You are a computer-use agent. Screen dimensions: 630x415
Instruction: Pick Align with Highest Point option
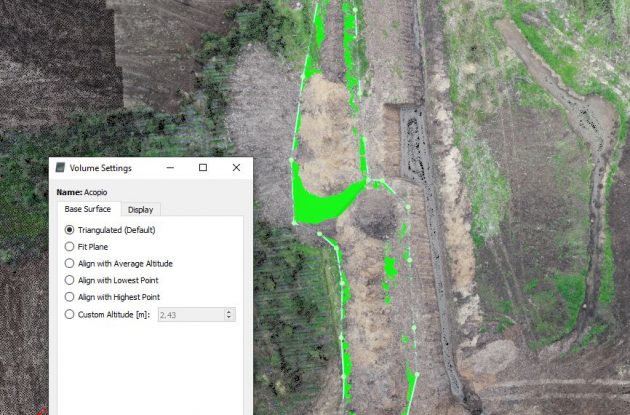coord(69,297)
